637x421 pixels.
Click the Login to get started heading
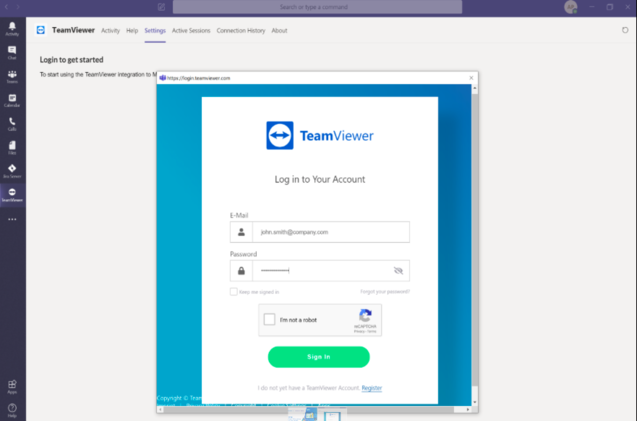click(x=72, y=60)
